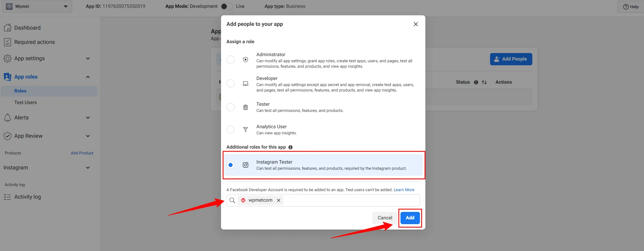Select the Roles submenu item
Image resolution: width=644 pixels, height=251 pixels.
pos(49,91)
